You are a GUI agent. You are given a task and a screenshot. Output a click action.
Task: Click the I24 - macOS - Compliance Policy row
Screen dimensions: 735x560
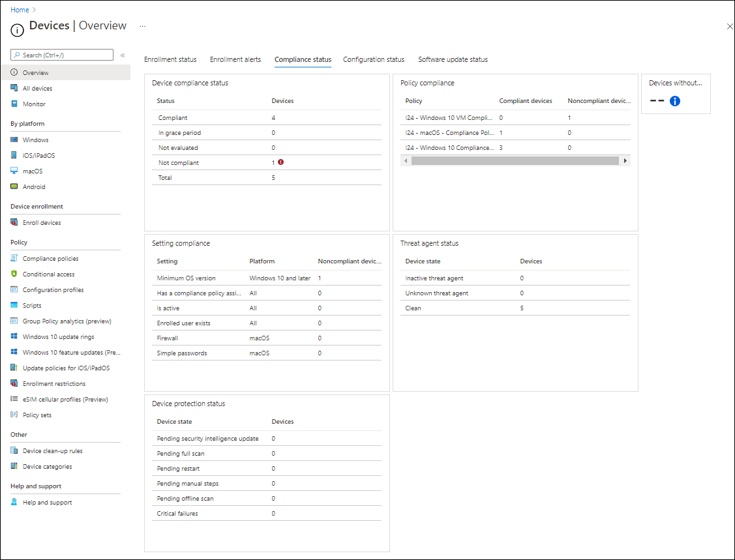pos(516,132)
